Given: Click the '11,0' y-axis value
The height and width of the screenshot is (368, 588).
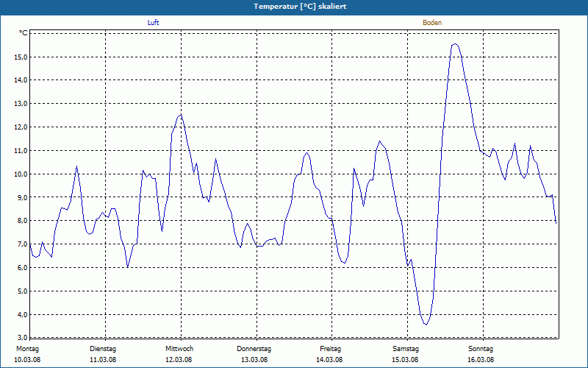Looking at the screenshot, I should 21,151.
